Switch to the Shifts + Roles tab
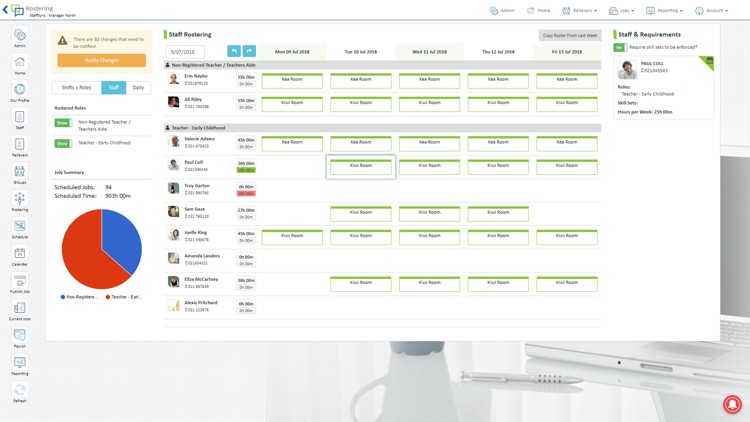This screenshot has height=422, width=750. tap(77, 88)
